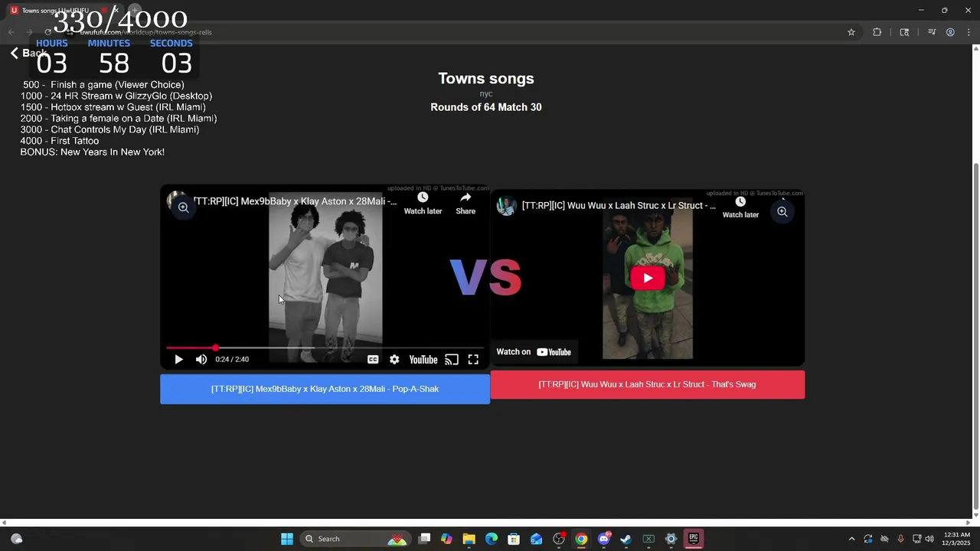Image resolution: width=980 pixels, height=551 pixels.
Task: Vote for That's Swag with the red button
Action: [647, 384]
